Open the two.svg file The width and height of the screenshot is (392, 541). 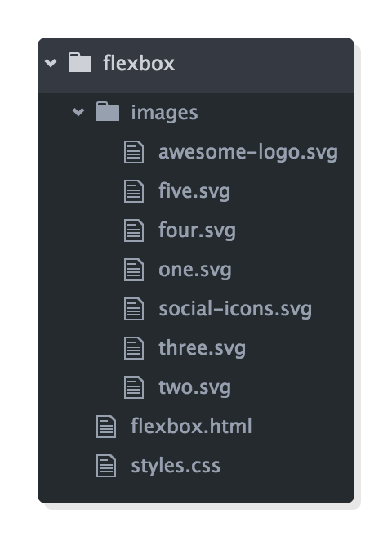[x=195, y=387]
